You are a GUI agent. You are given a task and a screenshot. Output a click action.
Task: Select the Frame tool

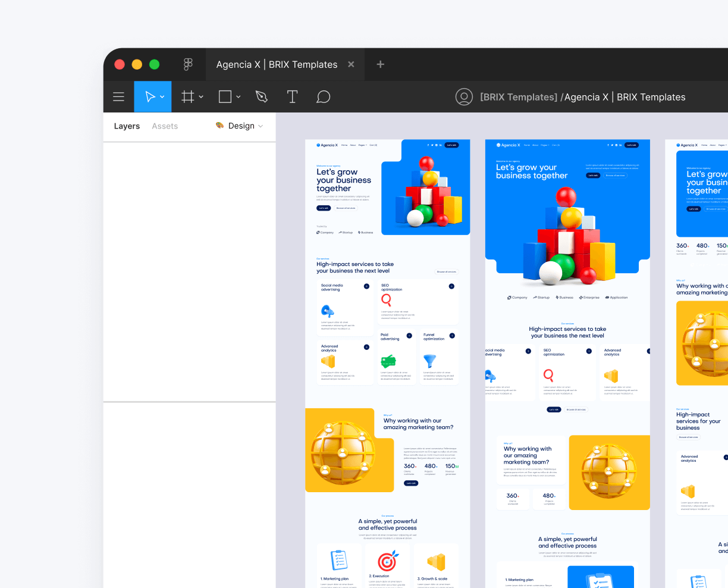187,96
